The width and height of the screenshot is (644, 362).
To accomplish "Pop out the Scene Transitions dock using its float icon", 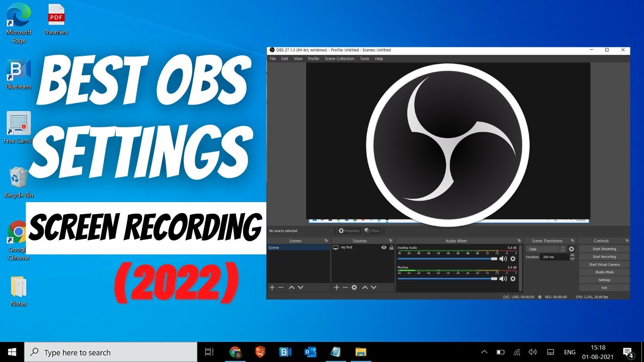I will coord(573,241).
